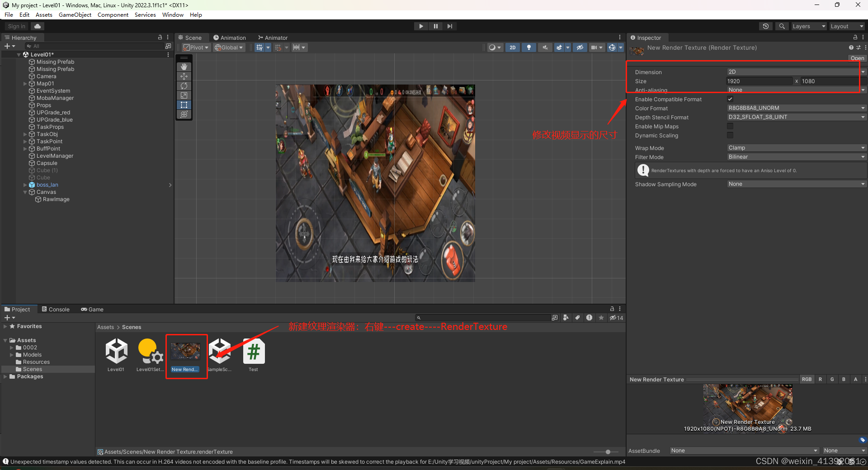Click the Sign in button
This screenshot has width=868, height=470.
click(16, 26)
